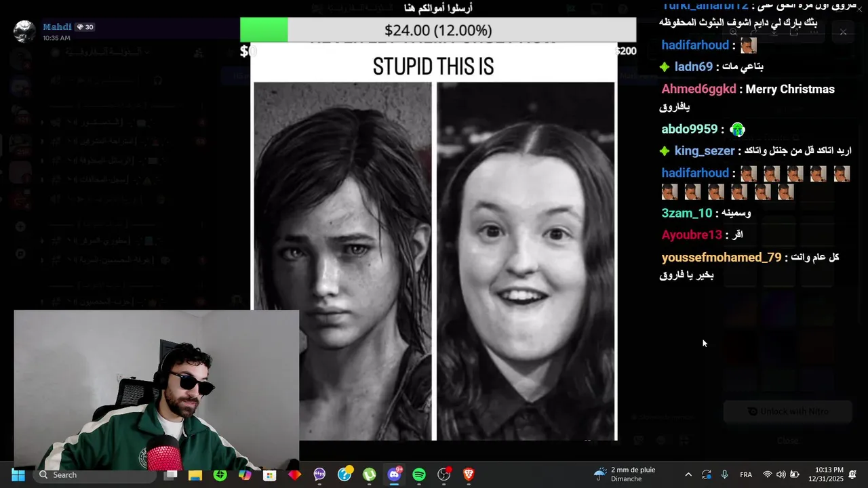Click the battery tray icon
Viewport: 868px width, 488px height.
[795, 475]
